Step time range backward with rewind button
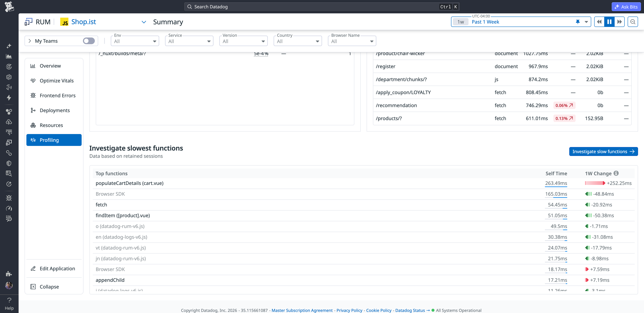The height and width of the screenshot is (313, 644). [599, 22]
